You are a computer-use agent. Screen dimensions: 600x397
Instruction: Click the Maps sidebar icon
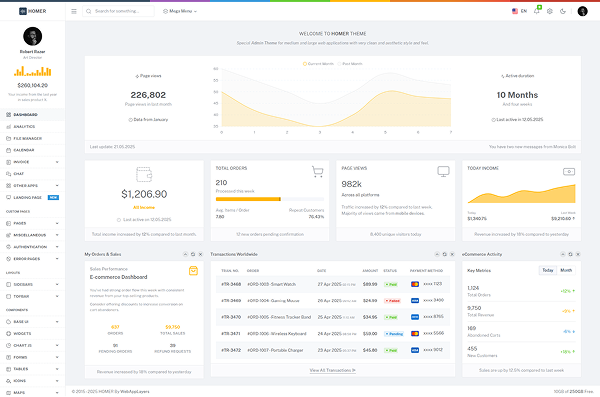coord(8,393)
